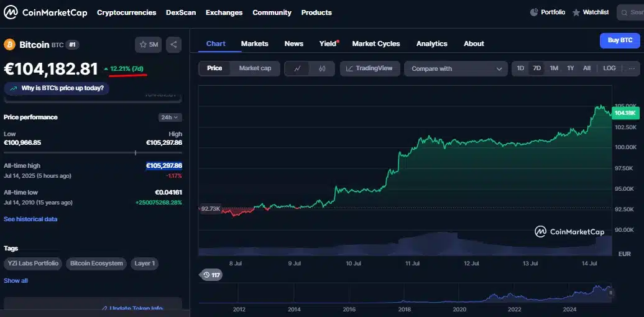Viewport: 644px width, 317px height.
Task: Click the all-time high value €105,297.86
Action: pos(164,165)
